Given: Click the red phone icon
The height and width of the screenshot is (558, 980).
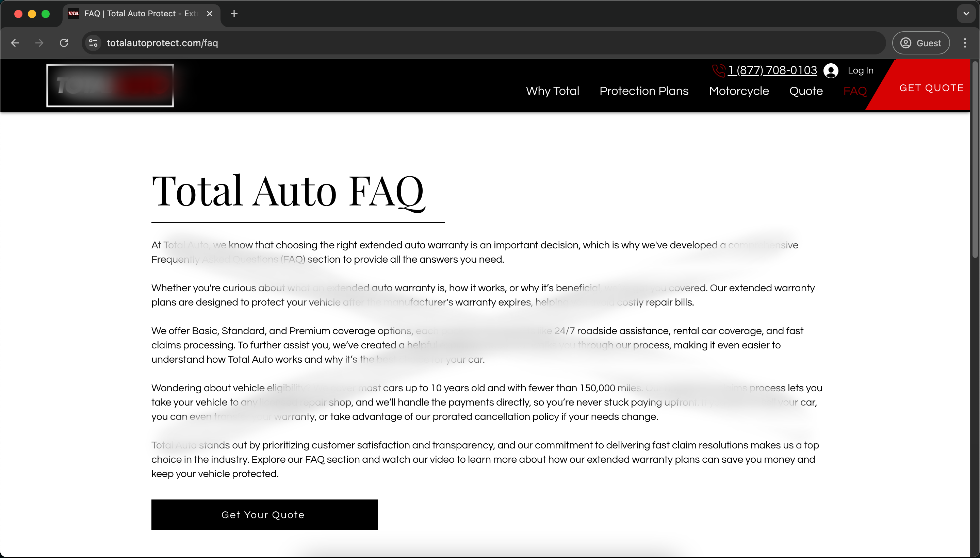Looking at the screenshot, I should [x=718, y=70].
